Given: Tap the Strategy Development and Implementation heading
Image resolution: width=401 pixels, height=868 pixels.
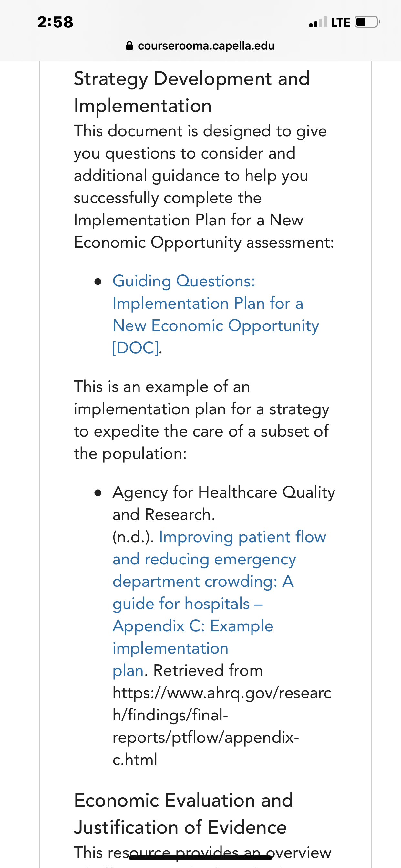Looking at the screenshot, I should (192, 92).
